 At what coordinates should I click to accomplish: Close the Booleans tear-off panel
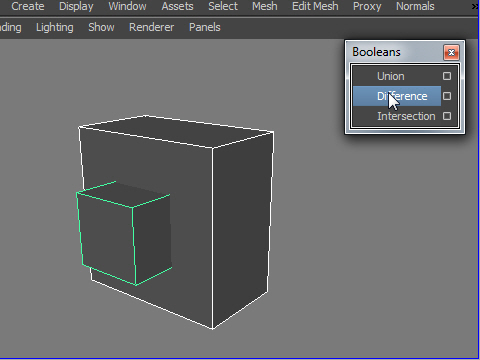(451, 52)
